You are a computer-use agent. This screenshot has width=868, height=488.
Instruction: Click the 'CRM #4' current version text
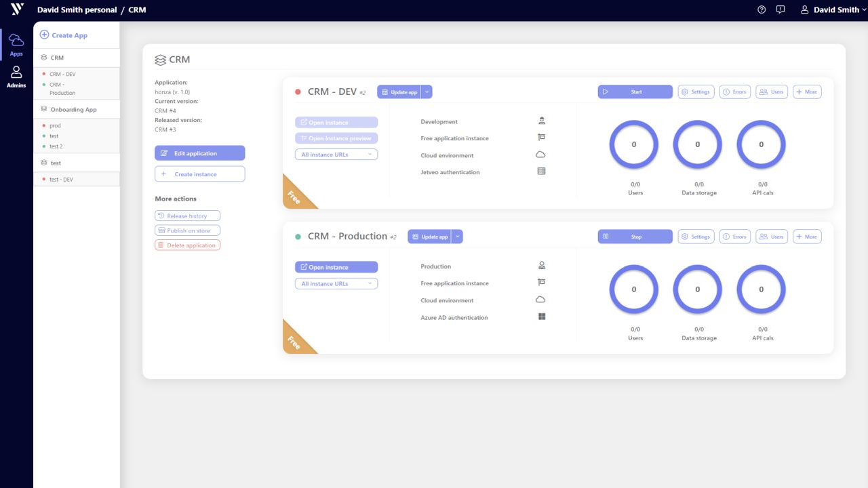(x=165, y=110)
